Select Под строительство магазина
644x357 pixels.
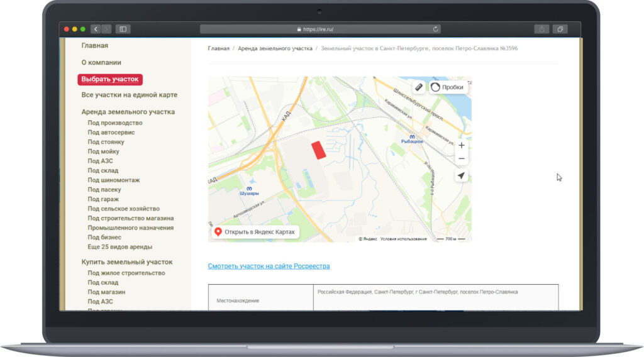click(x=131, y=218)
